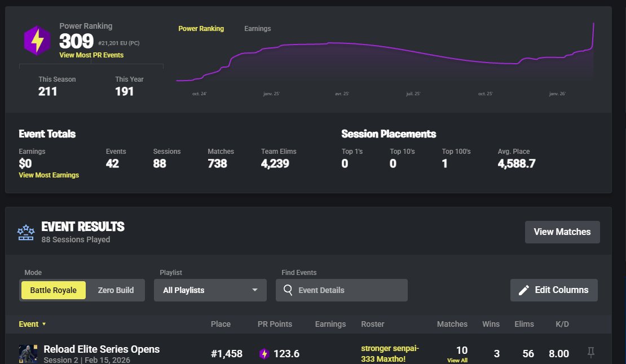Sort by the Event column header arrow

pyautogui.click(x=44, y=324)
